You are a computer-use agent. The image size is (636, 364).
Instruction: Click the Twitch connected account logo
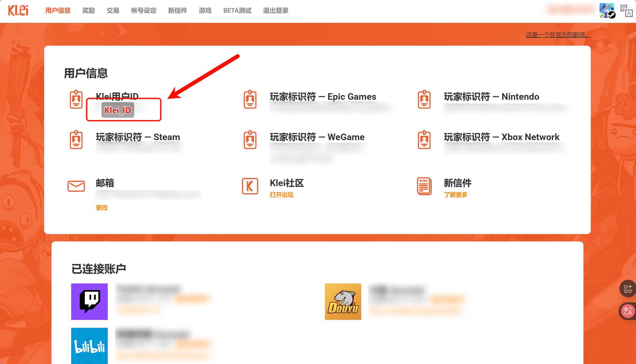pyautogui.click(x=89, y=302)
